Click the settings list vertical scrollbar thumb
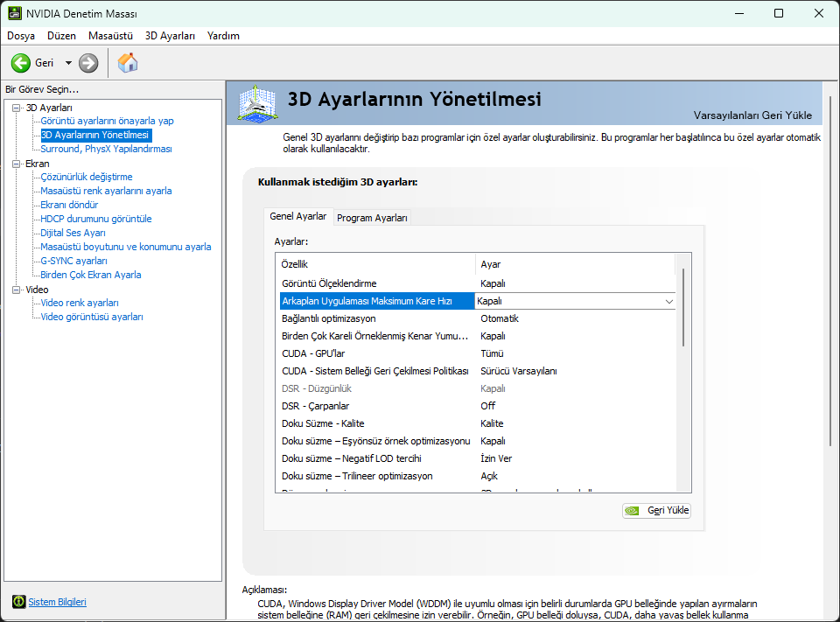Screen dimensions: 840x622 [683, 308]
